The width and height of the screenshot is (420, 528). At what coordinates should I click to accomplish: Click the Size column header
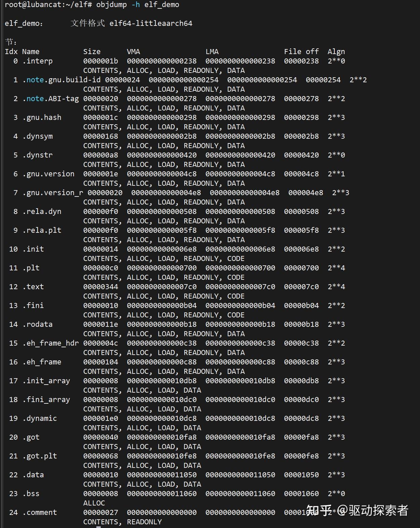(x=92, y=52)
